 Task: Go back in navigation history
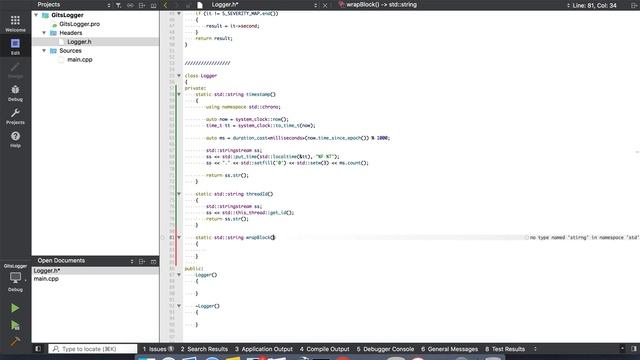(x=165, y=5)
